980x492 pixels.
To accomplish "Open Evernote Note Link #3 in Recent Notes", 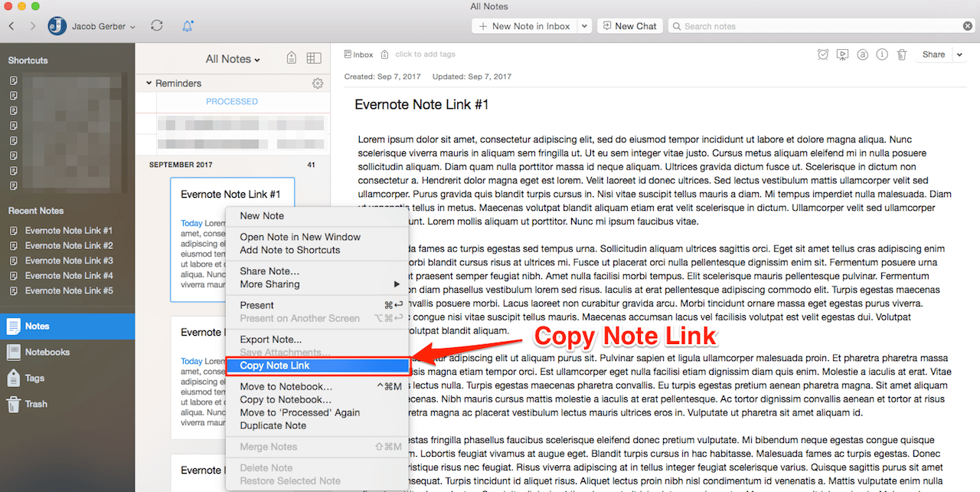I will (x=69, y=261).
